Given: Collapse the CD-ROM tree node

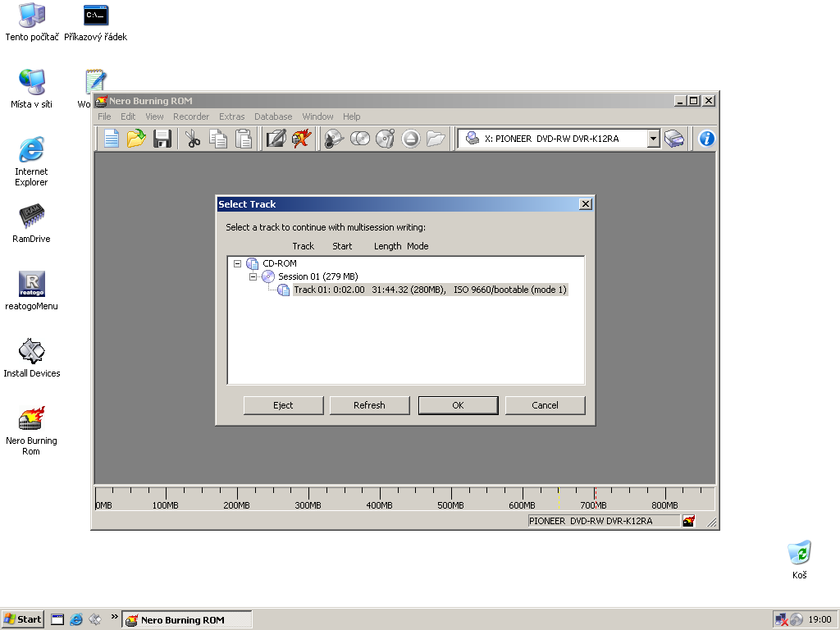Looking at the screenshot, I should tap(237, 263).
